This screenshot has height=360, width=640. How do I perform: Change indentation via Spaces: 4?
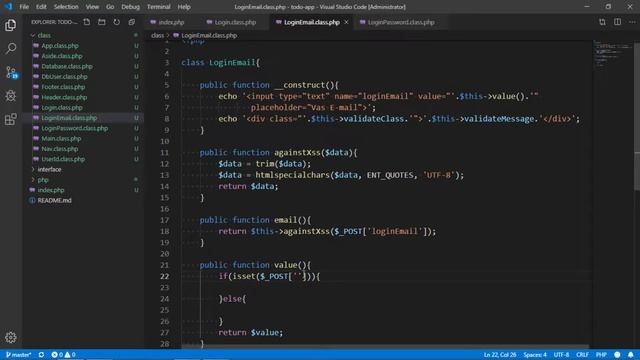tap(535, 355)
